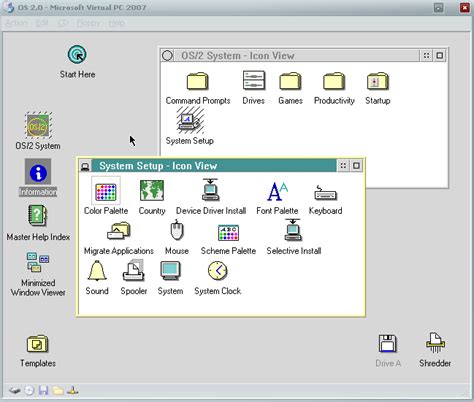This screenshot has height=402, width=474.
Task: Select the Migrate Applications icon
Action: (119, 231)
